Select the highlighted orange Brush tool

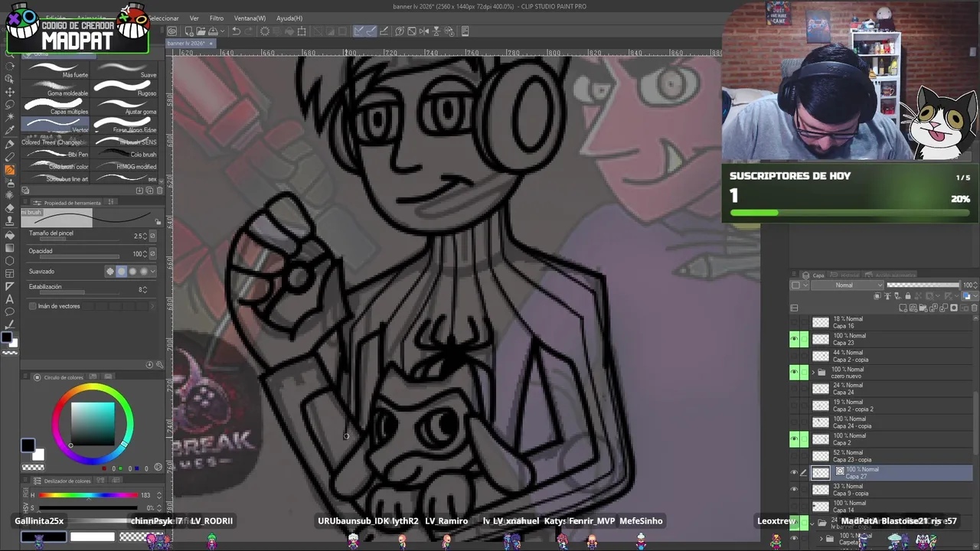click(x=10, y=169)
